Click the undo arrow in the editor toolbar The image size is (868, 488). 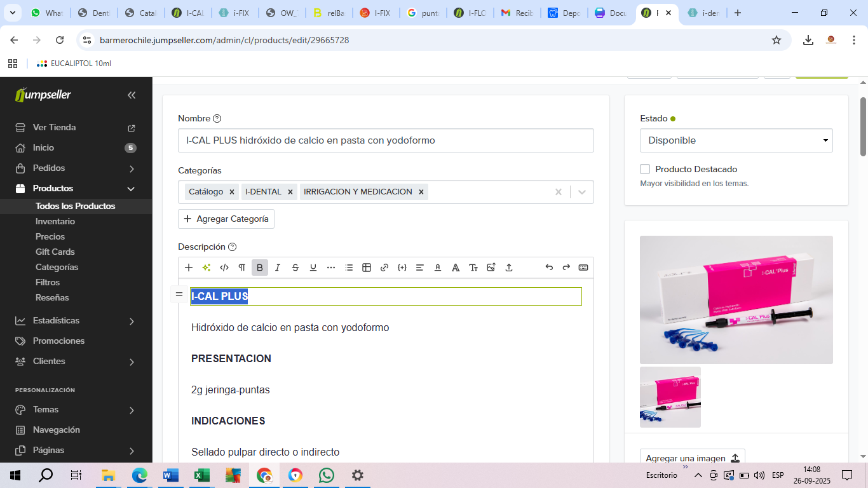(x=549, y=268)
